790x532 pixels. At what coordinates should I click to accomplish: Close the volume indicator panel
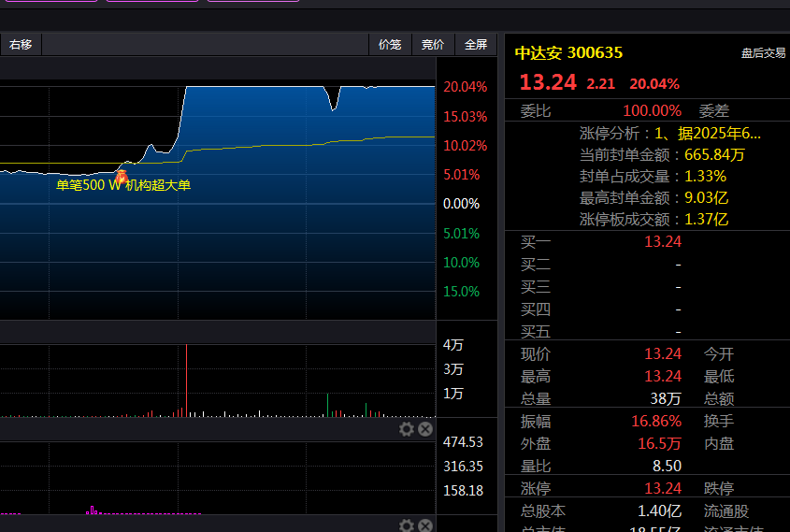(425, 429)
